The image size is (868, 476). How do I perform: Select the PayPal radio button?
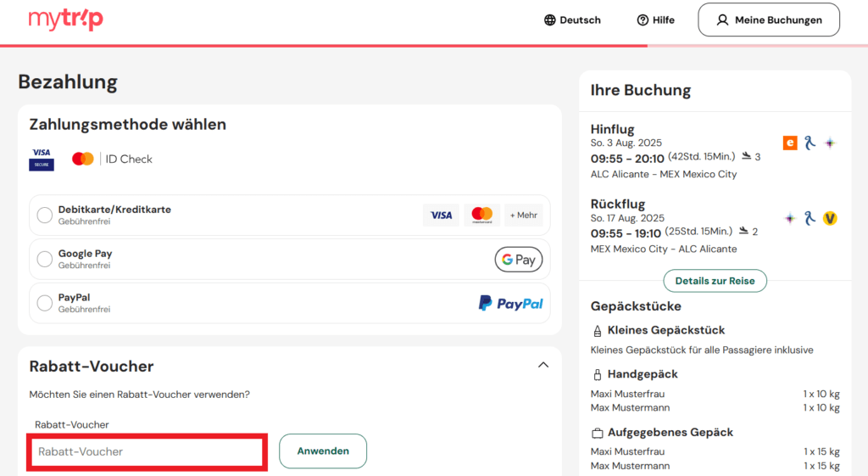point(45,303)
